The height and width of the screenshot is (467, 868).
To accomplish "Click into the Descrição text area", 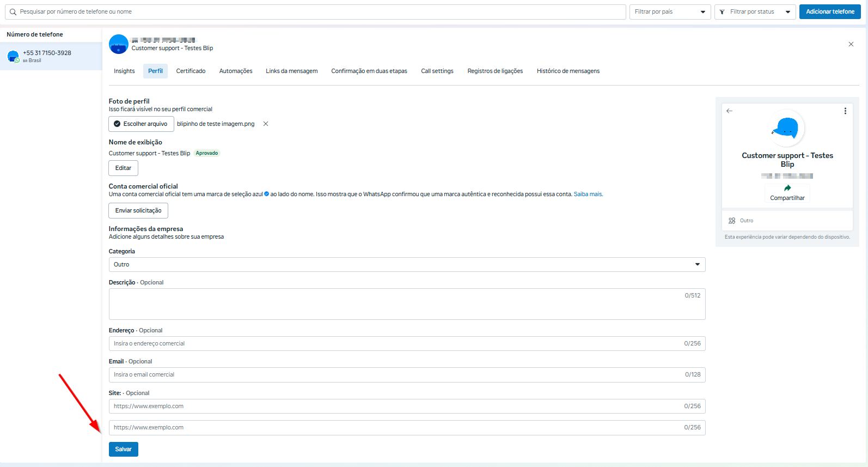I will (x=406, y=304).
